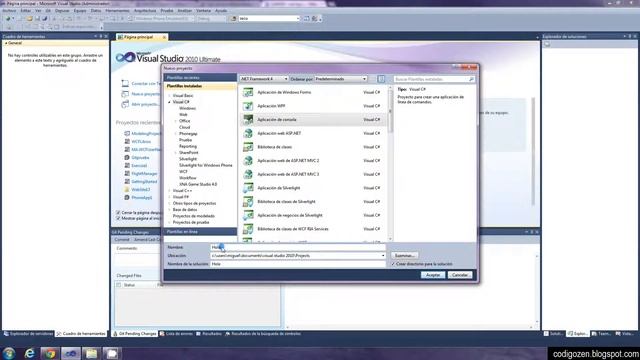Viewport: 640px width, 360px height.
Task: Select the Aplicación de negocios de Silverlight icon
Action: pyautogui.click(x=248, y=215)
